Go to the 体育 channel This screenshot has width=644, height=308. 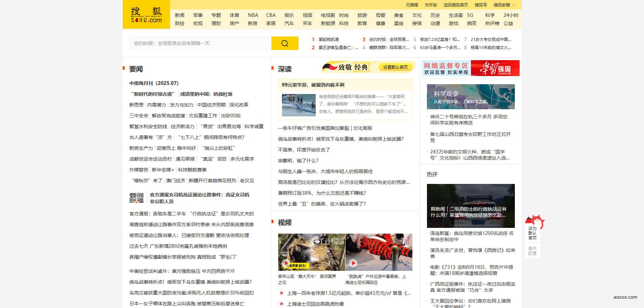point(234,15)
